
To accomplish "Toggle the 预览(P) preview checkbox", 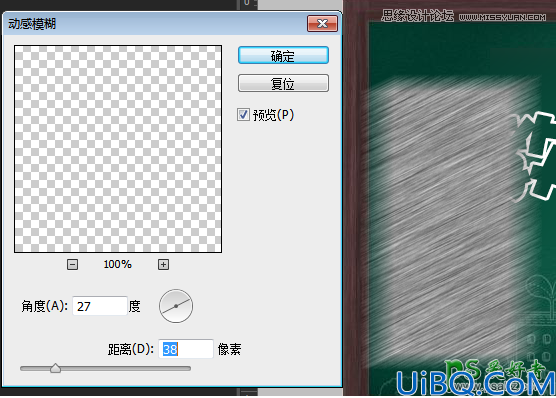I will [243, 115].
